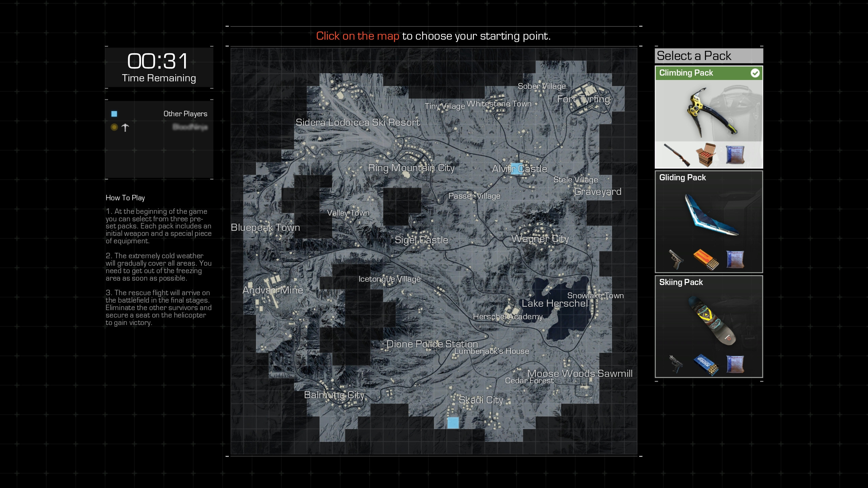Choose Fort Tyrfing on the map
The image size is (868, 488).
[584, 99]
